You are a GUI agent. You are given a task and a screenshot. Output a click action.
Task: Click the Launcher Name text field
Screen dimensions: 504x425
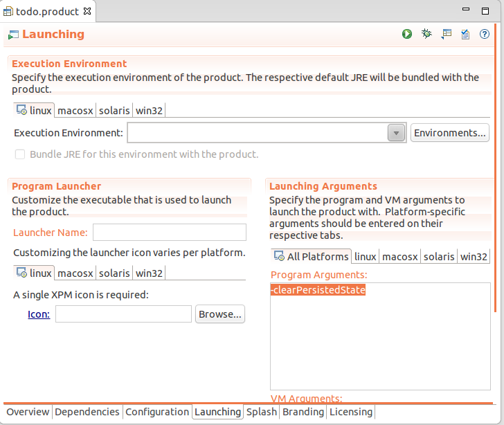pyautogui.click(x=170, y=233)
